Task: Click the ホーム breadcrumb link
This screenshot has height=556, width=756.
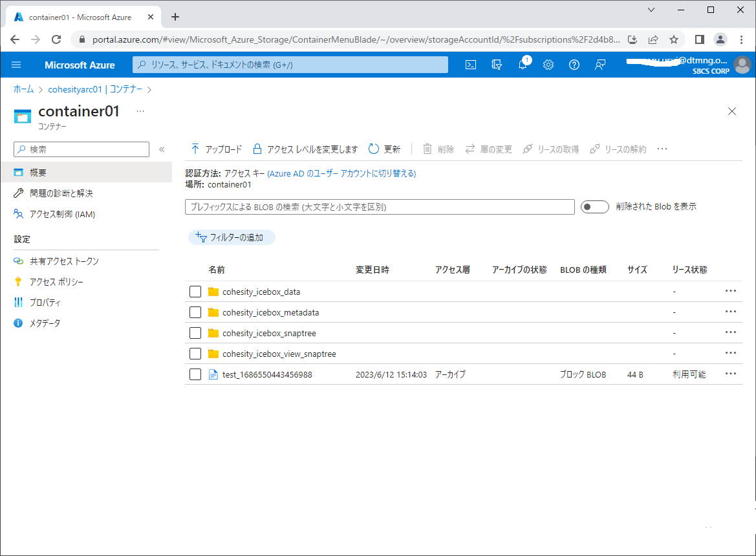Action: (24, 89)
